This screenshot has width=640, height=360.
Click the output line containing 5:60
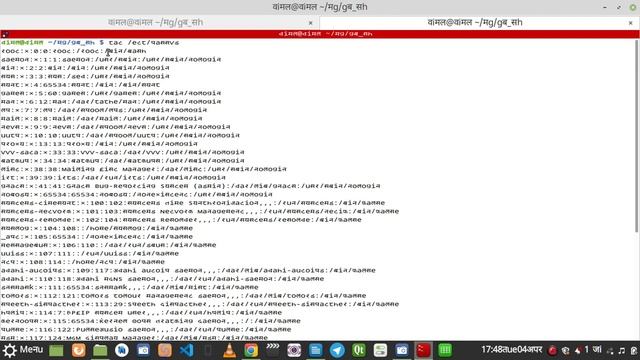(111, 93)
